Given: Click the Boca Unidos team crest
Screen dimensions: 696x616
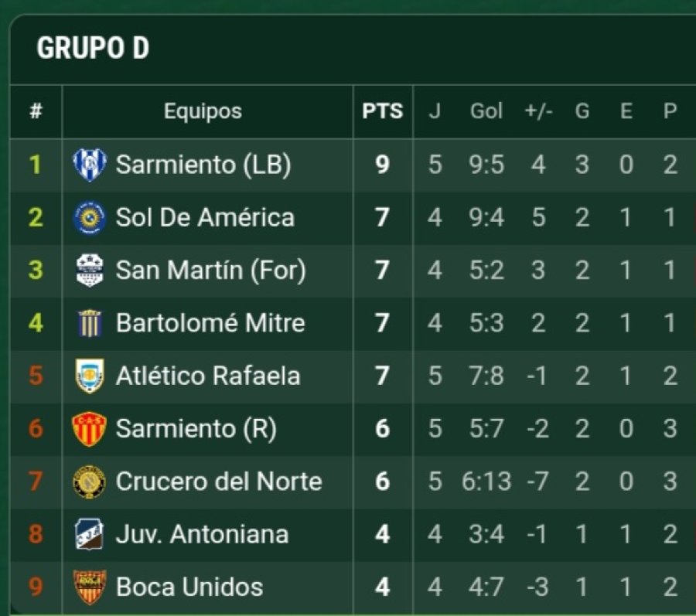Looking at the screenshot, I should [89, 587].
